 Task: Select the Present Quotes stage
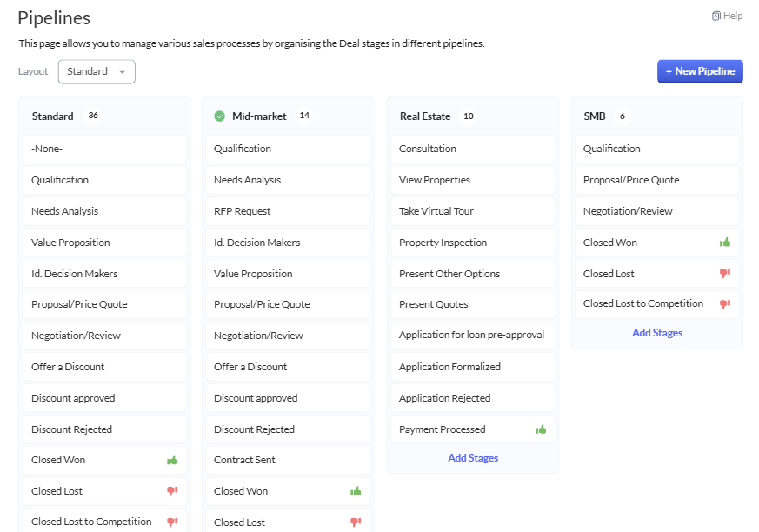473,304
